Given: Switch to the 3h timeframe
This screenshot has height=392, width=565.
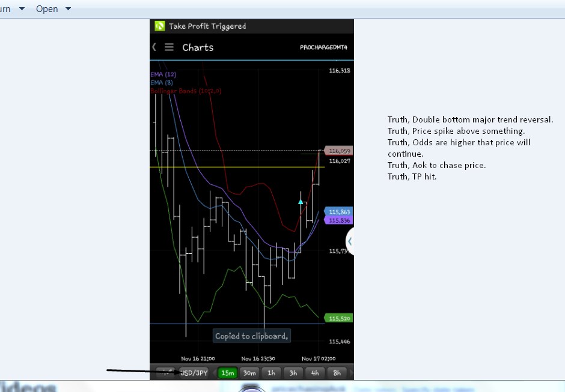Looking at the screenshot, I should click(293, 373).
